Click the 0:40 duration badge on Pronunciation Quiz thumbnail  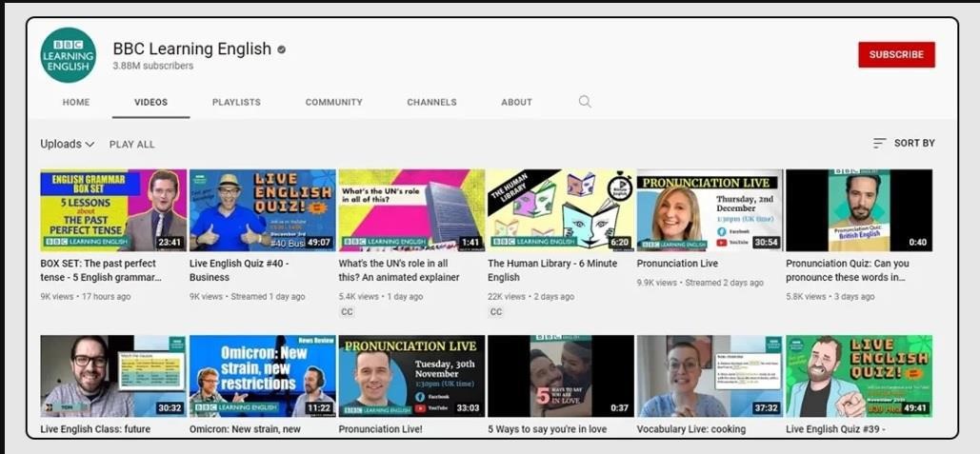point(917,243)
